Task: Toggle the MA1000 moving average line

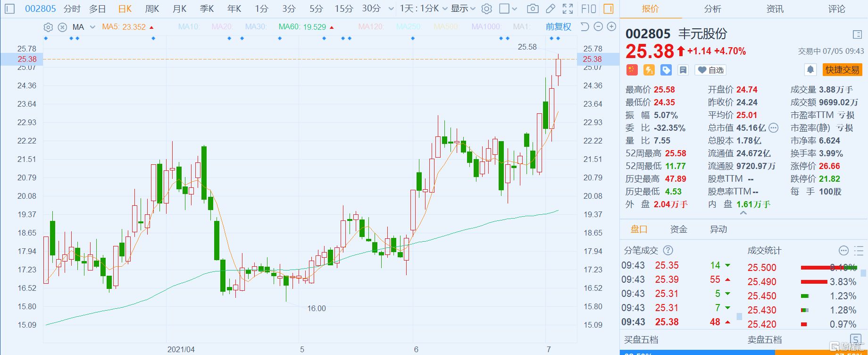Action: coord(486,27)
